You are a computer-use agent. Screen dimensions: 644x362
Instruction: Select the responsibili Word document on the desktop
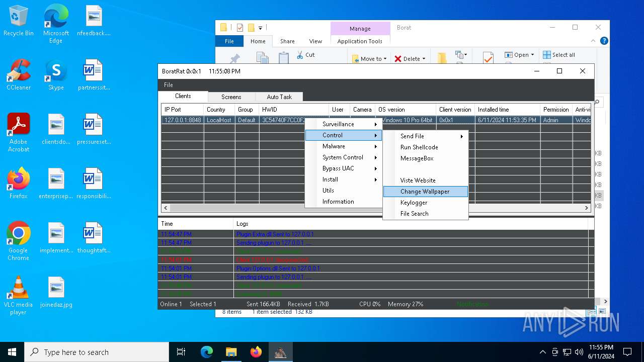click(94, 184)
